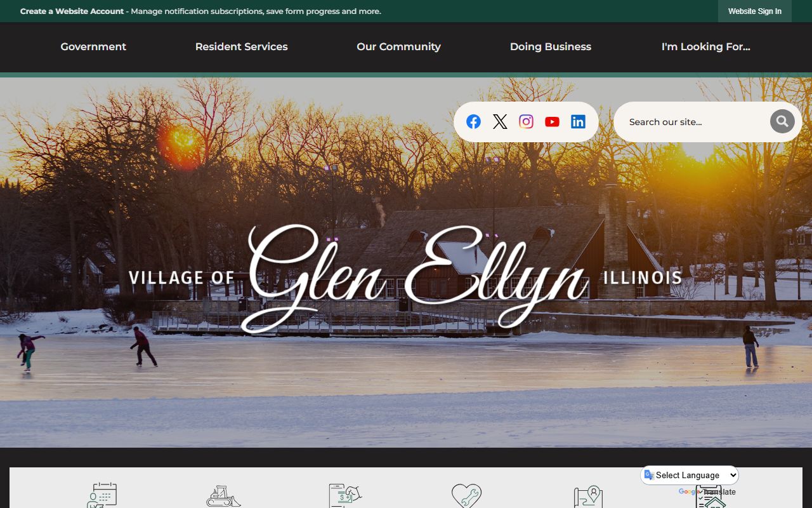Open the X (Twitter) social icon
The height and width of the screenshot is (508, 812).
tap(500, 122)
